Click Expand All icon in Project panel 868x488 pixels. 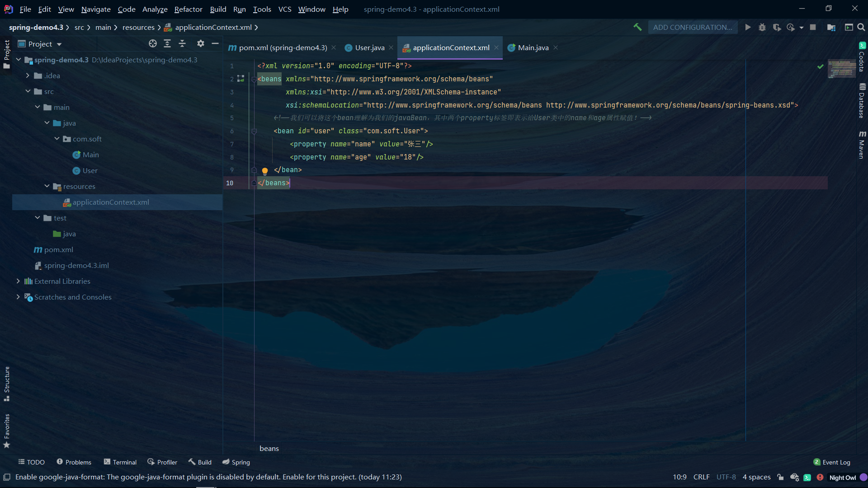(x=167, y=43)
